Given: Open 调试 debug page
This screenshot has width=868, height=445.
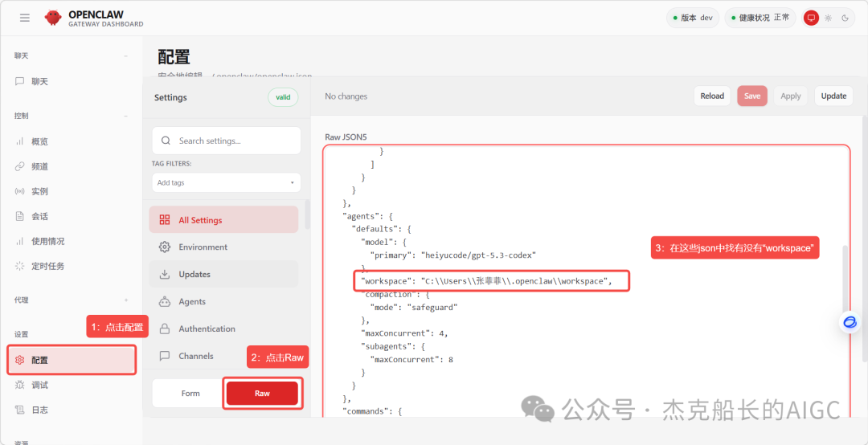Looking at the screenshot, I should point(72,386).
